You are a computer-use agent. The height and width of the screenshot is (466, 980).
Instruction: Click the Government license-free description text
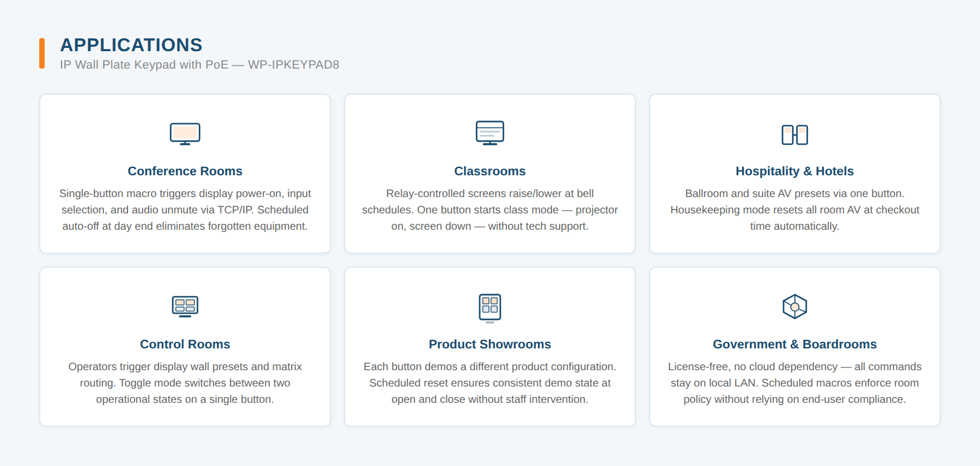coord(795,383)
